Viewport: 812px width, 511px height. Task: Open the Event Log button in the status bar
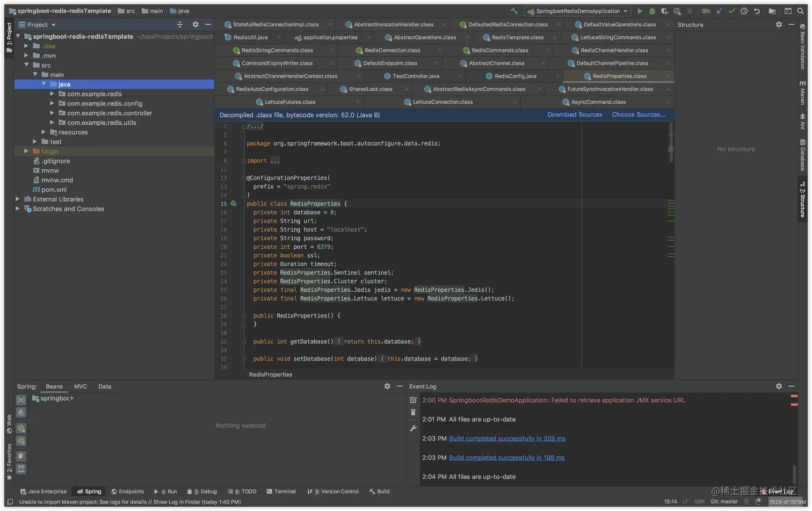(777, 492)
